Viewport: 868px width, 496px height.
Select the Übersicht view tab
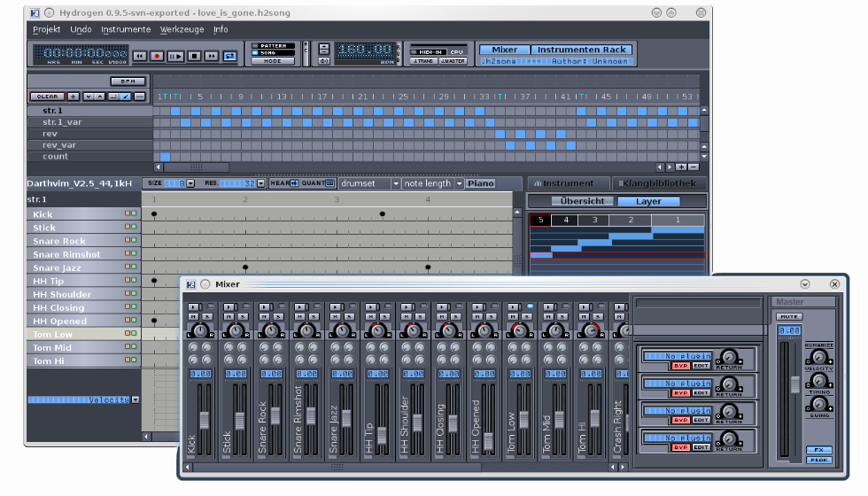[583, 201]
